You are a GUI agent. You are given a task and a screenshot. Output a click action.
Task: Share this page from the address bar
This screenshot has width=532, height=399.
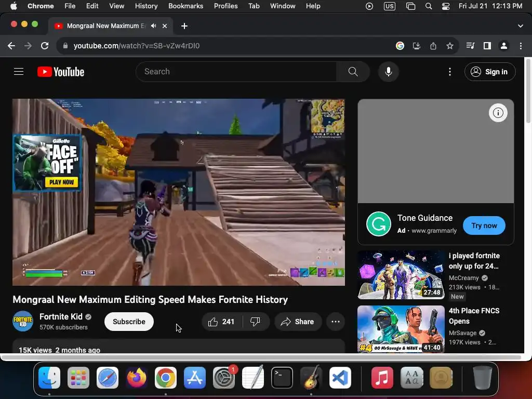(x=433, y=46)
